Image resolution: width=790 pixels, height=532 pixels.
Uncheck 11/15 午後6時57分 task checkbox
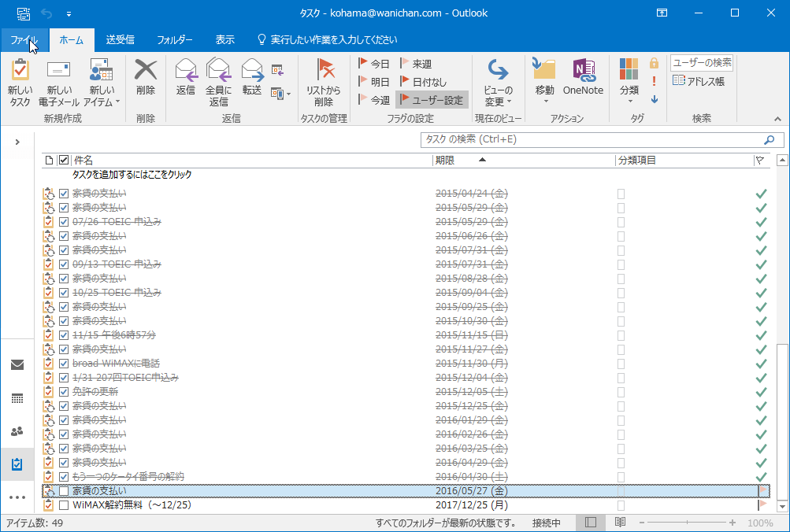click(x=64, y=335)
